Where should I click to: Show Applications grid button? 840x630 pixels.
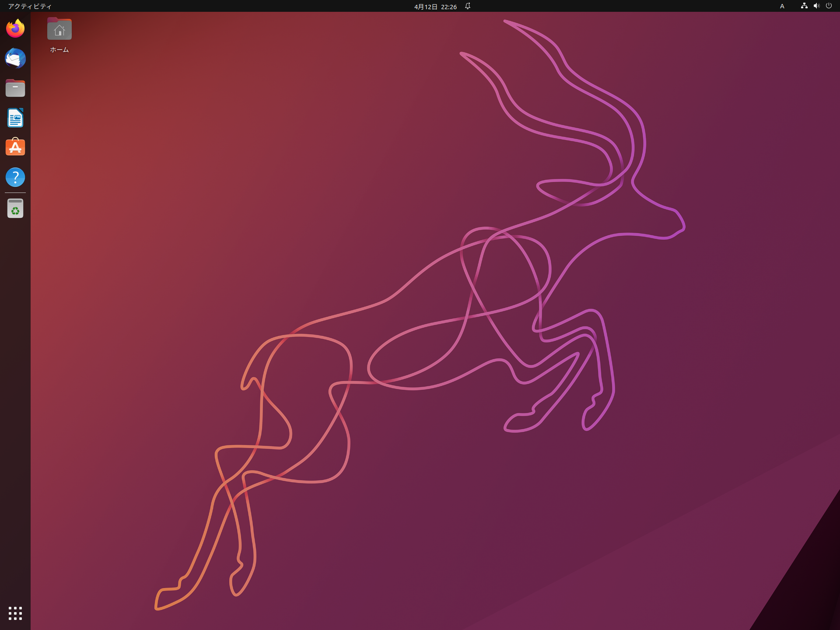[x=15, y=613]
